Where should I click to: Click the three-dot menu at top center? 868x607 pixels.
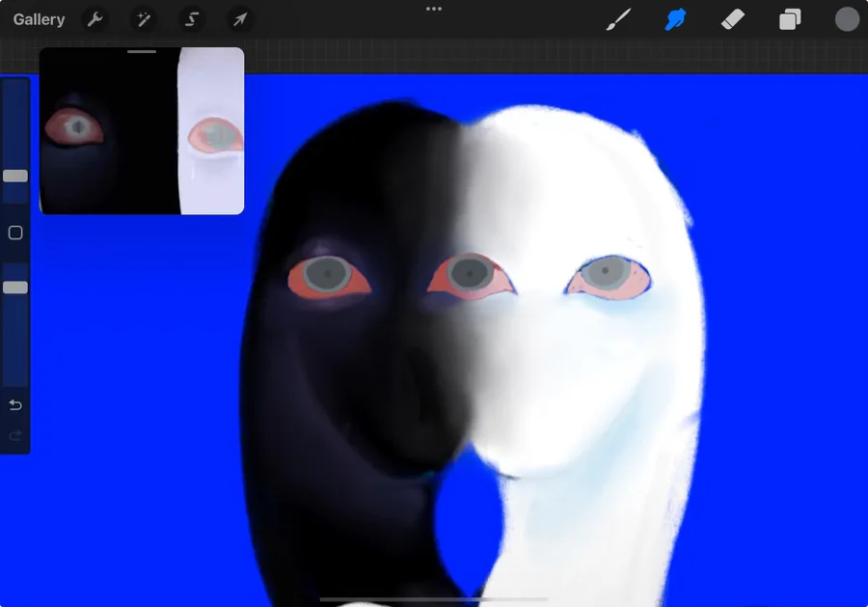[434, 9]
